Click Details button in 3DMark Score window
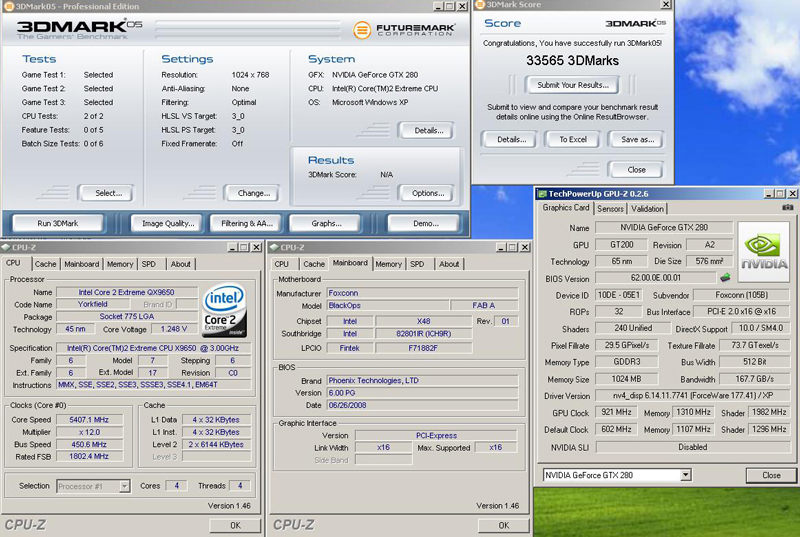 (x=511, y=139)
